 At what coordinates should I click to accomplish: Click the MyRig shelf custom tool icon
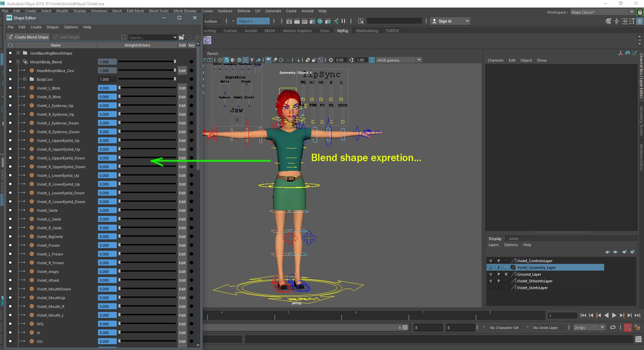point(208,41)
